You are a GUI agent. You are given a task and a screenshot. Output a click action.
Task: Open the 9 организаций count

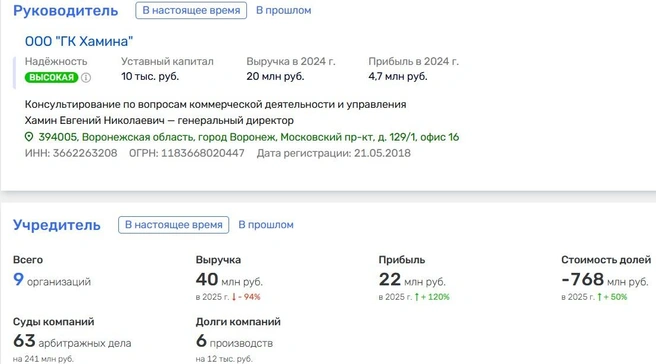[52, 280]
